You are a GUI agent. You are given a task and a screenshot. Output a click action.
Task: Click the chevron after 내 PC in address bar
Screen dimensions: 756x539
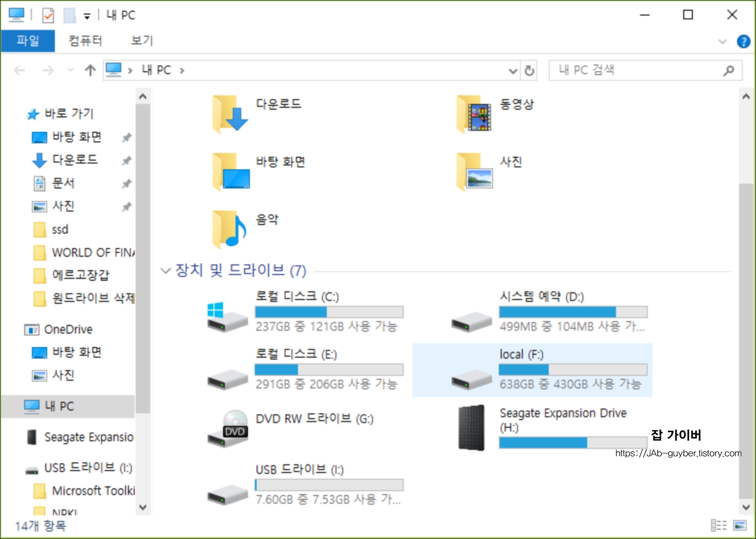(x=182, y=70)
